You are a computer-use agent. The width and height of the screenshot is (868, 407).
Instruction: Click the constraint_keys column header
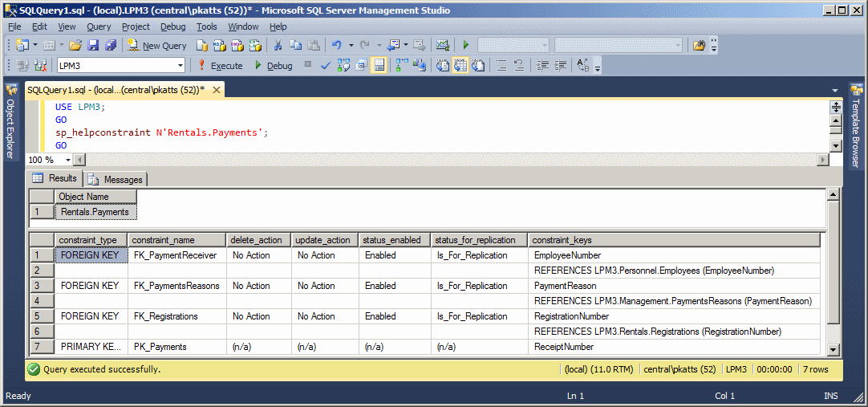coord(674,240)
